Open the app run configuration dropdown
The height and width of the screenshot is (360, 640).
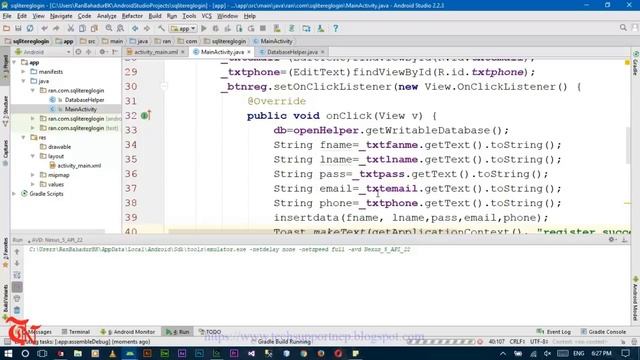pyautogui.click(x=183, y=29)
